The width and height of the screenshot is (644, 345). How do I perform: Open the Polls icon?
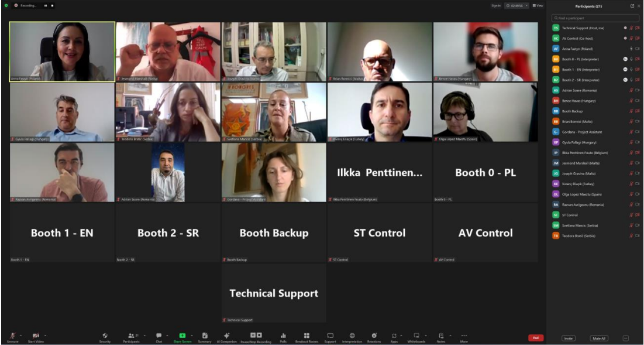click(x=283, y=336)
